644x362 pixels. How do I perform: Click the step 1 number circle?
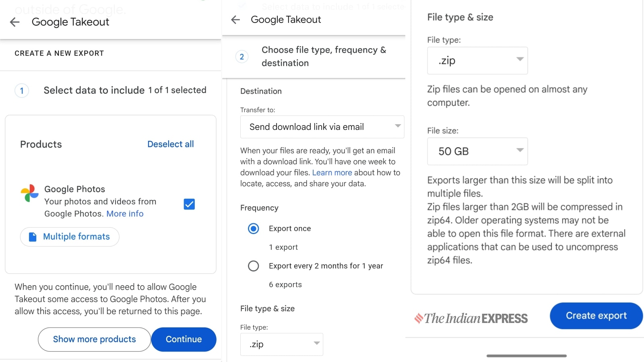(x=22, y=90)
